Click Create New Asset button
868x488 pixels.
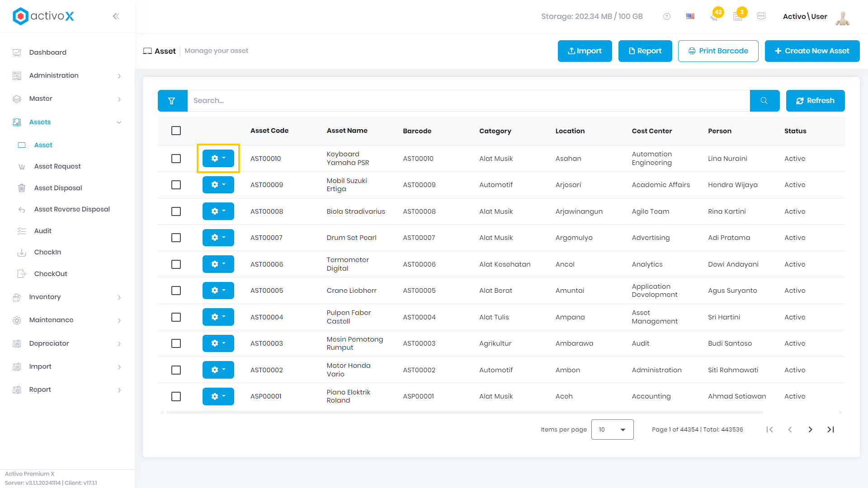click(x=812, y=51)
